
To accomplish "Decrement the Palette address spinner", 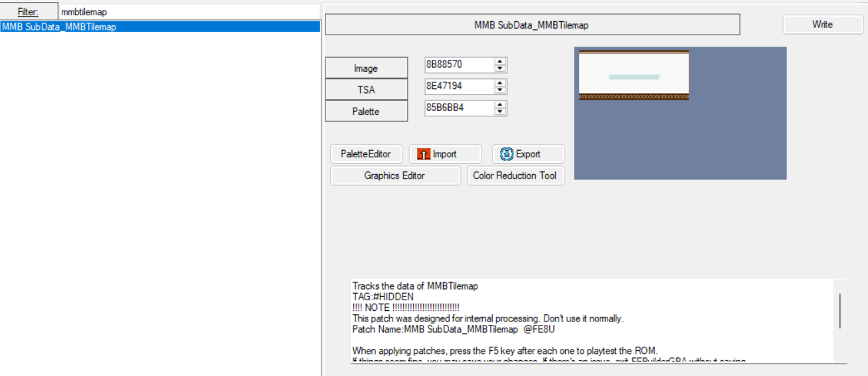I will (500, 112).
